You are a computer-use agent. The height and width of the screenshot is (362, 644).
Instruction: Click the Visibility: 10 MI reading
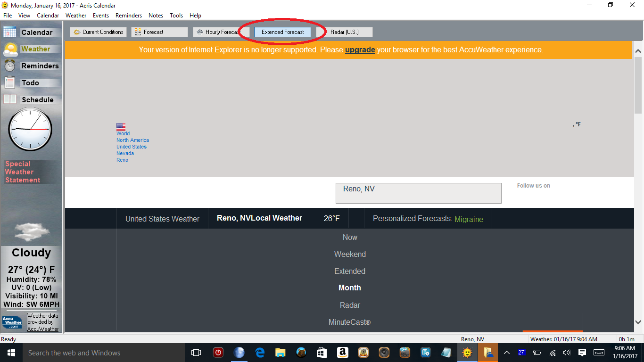(x=32, y=296)
